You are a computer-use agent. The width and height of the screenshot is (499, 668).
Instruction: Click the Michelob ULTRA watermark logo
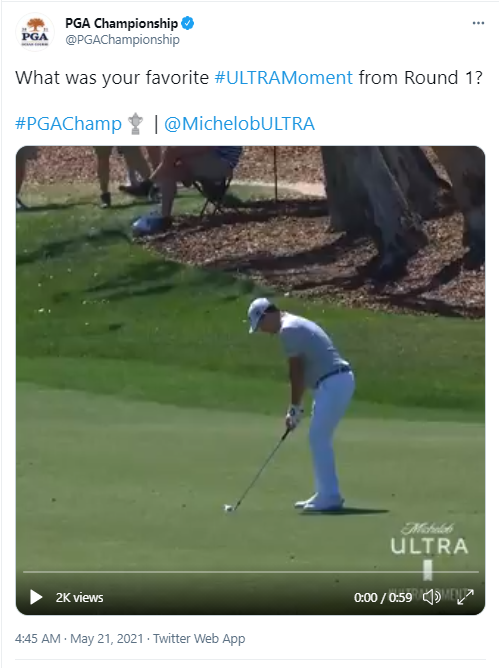click(429, 539)
